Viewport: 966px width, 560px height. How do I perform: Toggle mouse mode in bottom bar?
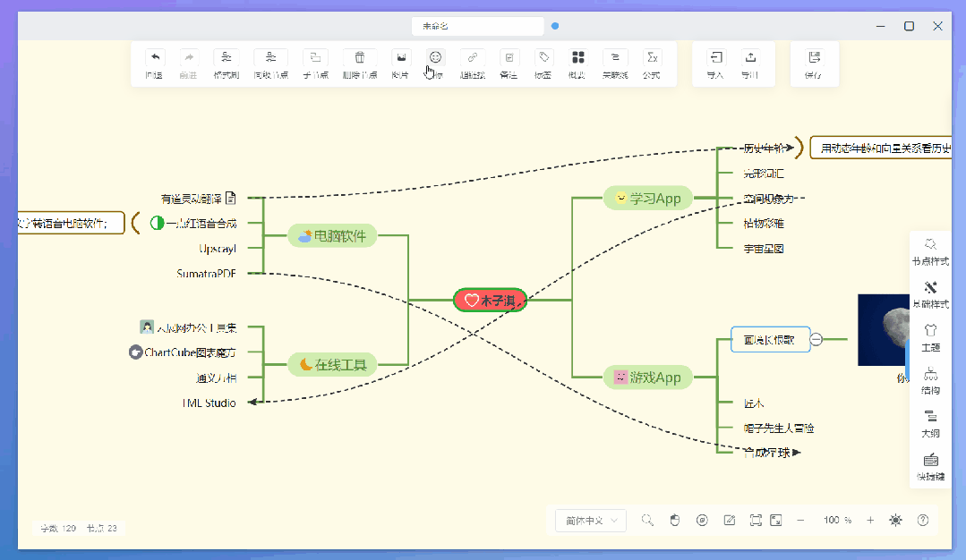point(676,521)
